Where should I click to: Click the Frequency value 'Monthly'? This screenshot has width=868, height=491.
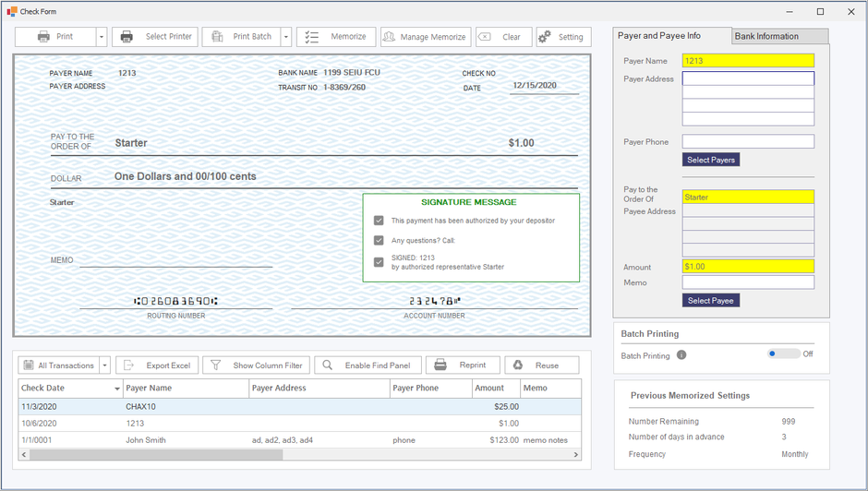point(794,454)
